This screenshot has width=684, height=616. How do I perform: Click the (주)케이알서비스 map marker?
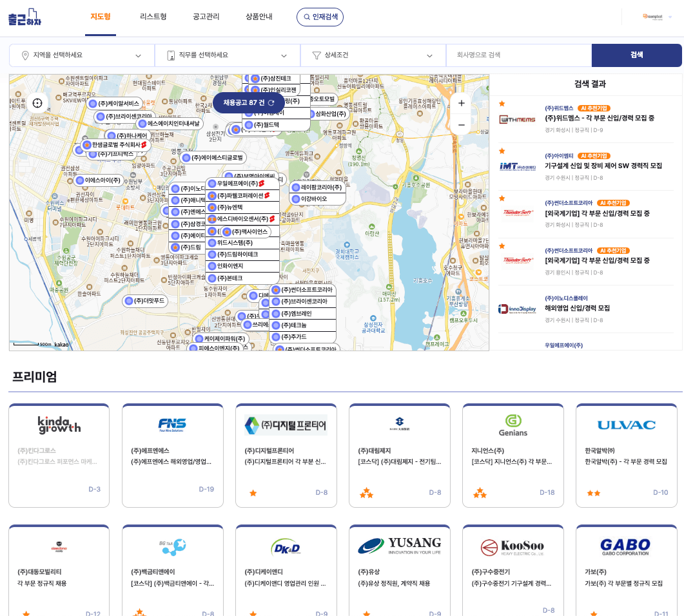[x=114, y=104]
